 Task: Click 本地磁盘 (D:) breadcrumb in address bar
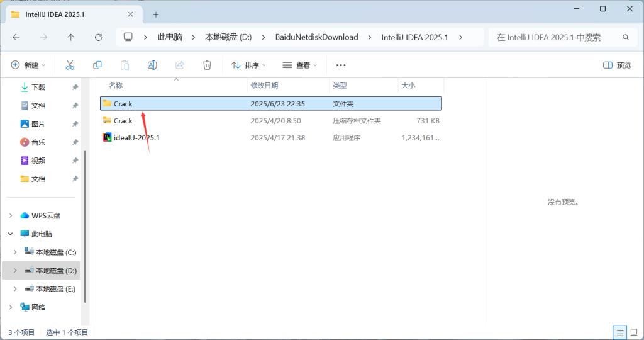pos(228,37)
